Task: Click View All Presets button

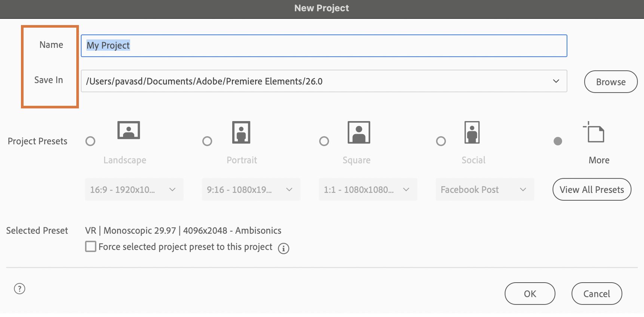Action: point(592,190)
